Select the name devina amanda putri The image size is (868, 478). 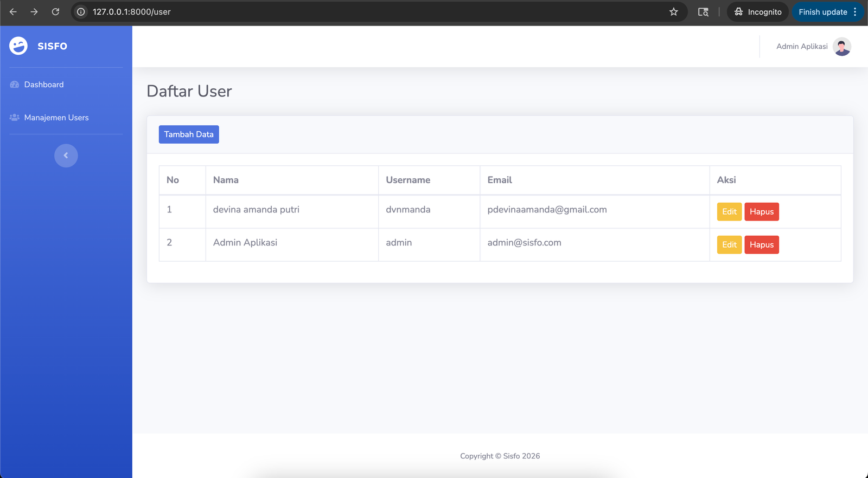pyautogui.click(x=256, y=210)
